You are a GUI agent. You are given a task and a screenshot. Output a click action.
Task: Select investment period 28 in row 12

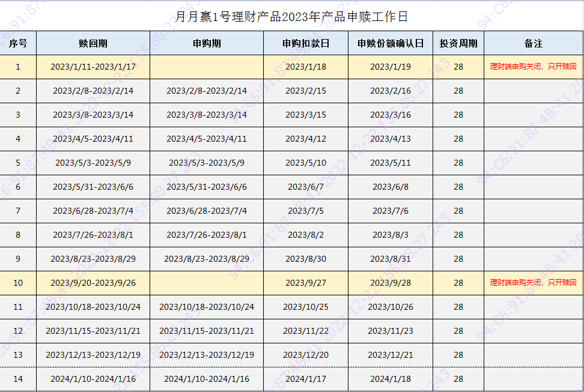pos(458,331)
